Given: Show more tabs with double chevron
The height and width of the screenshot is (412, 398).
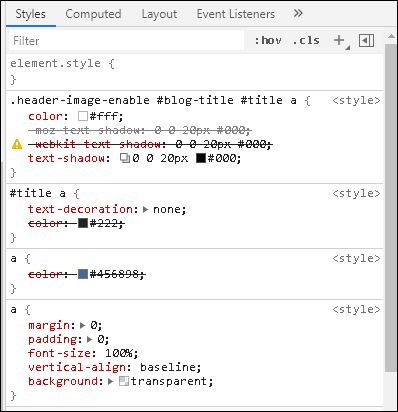Looking at the screenshot, I should pyautogui.click(x=298, y=13).
